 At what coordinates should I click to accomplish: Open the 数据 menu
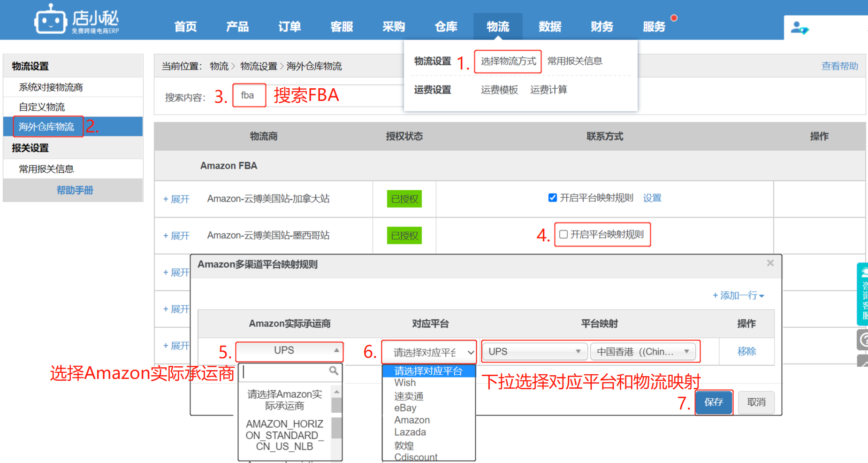click(550, 27)
